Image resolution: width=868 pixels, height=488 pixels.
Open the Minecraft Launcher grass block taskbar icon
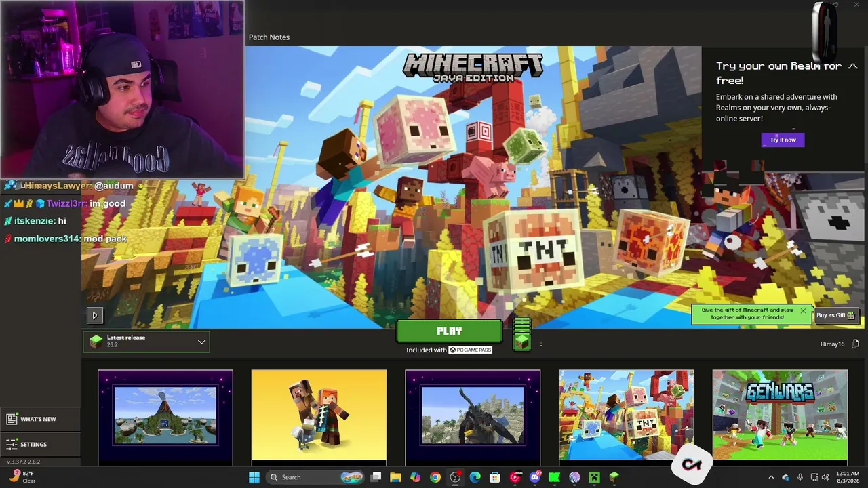(614, 477)
